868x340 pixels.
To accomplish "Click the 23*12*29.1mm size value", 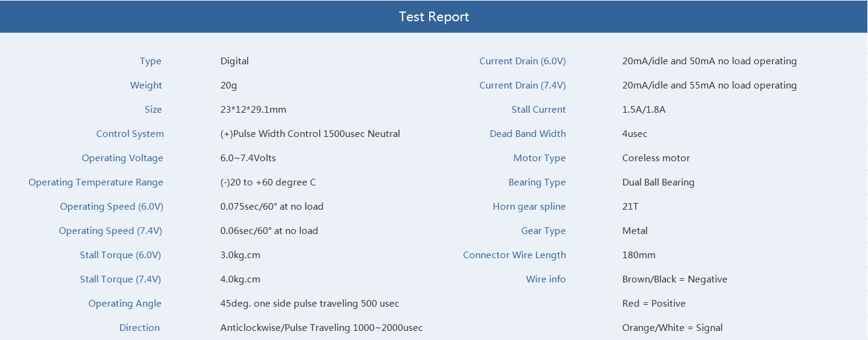I will pos(253,110).
